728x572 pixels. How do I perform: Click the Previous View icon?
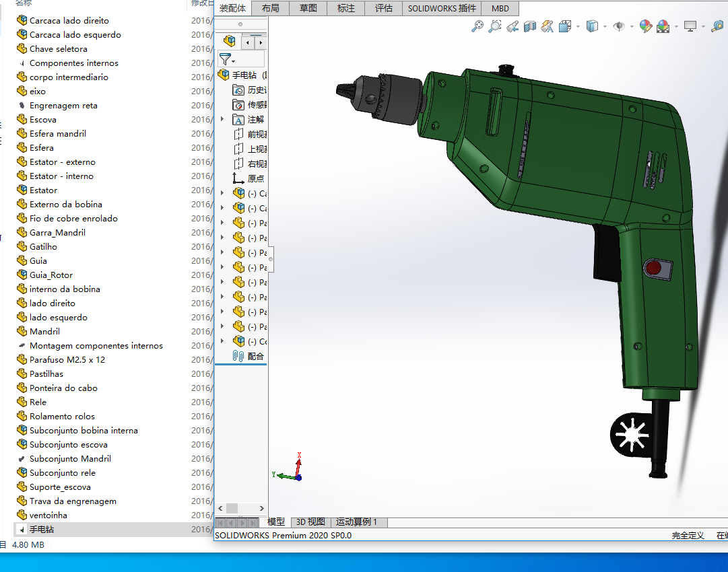pyautogui.click(x=512, y=26)
